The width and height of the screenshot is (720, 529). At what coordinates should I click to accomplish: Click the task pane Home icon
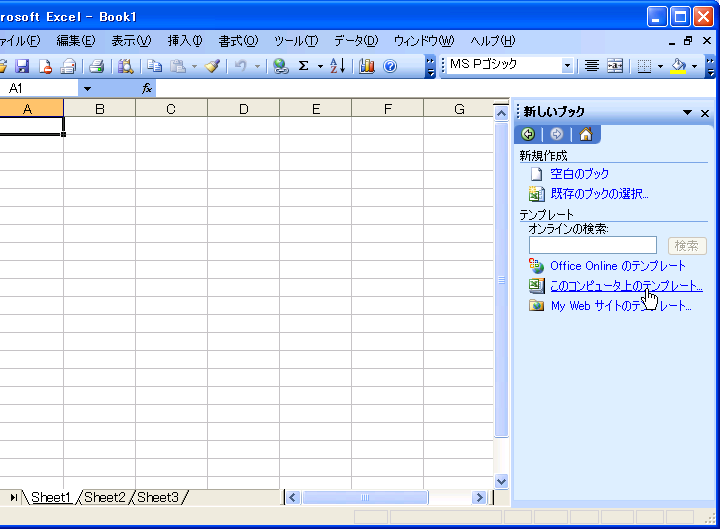tap(585, 134)
